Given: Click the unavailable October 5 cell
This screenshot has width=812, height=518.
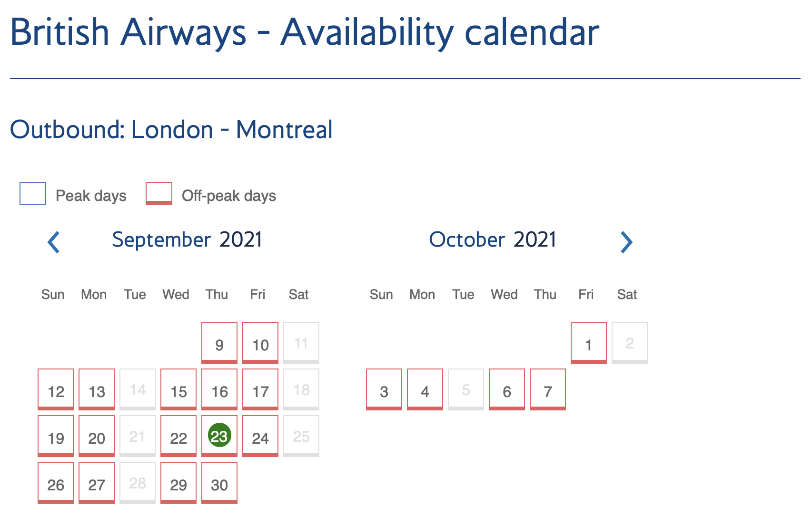Looking at the screenshot, I should pos(465,389).
